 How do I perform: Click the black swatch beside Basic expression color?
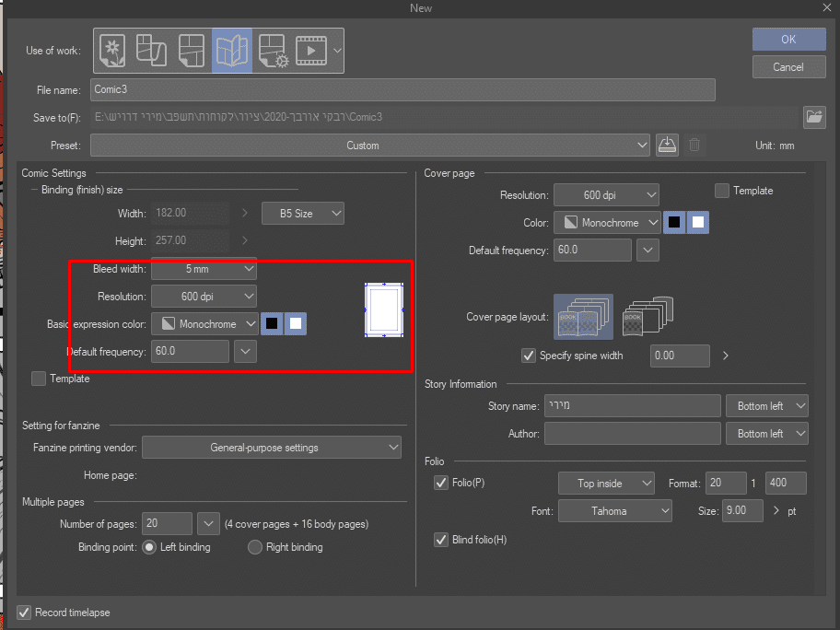pyautogui.click(x=272, y=323)
